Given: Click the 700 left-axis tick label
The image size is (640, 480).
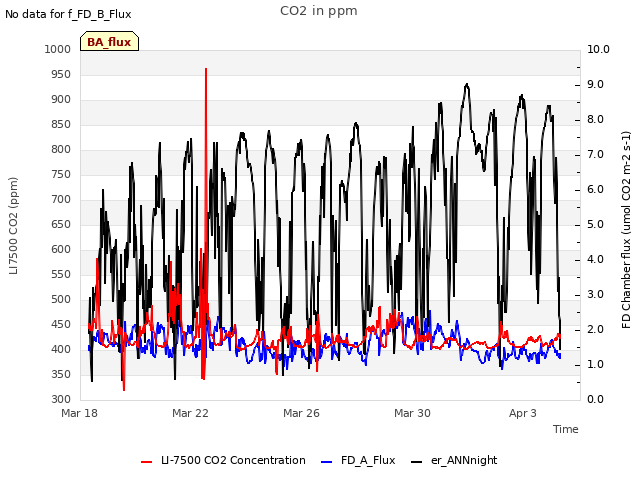Looking at the screenshot, I should point(61,200).
